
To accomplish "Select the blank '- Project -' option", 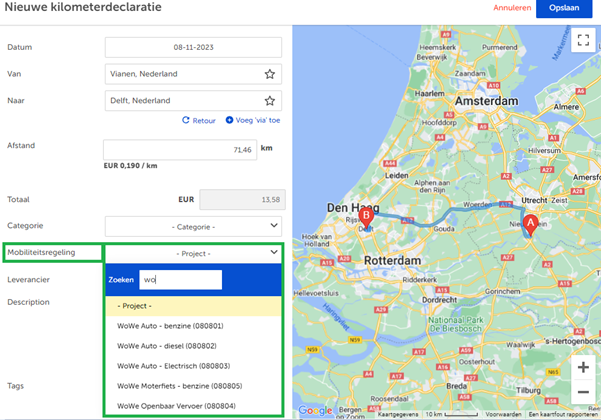I will coord(193,306).
